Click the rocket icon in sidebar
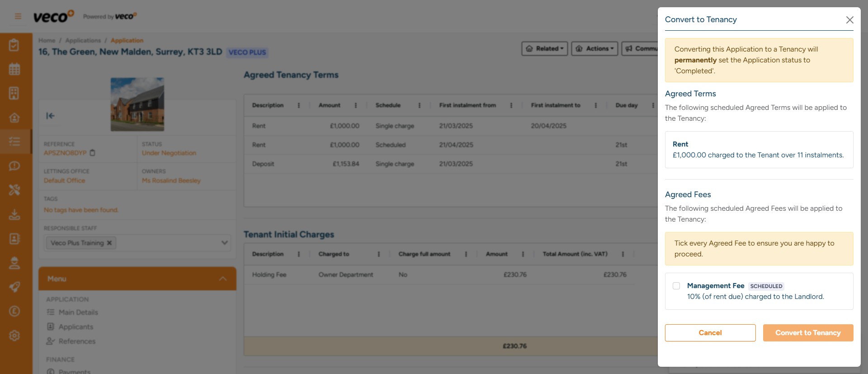The image size is (868, 374). pyautogui.click(x=14, y=287)
